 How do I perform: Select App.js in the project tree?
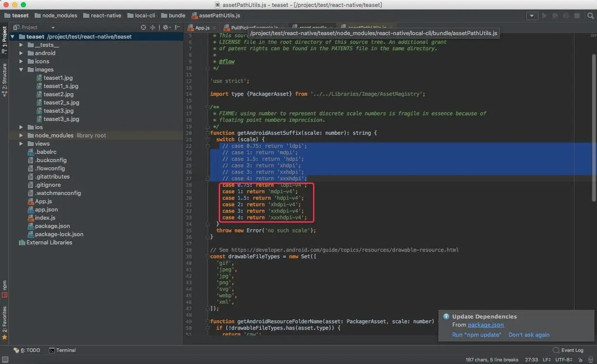coord(43,201)
